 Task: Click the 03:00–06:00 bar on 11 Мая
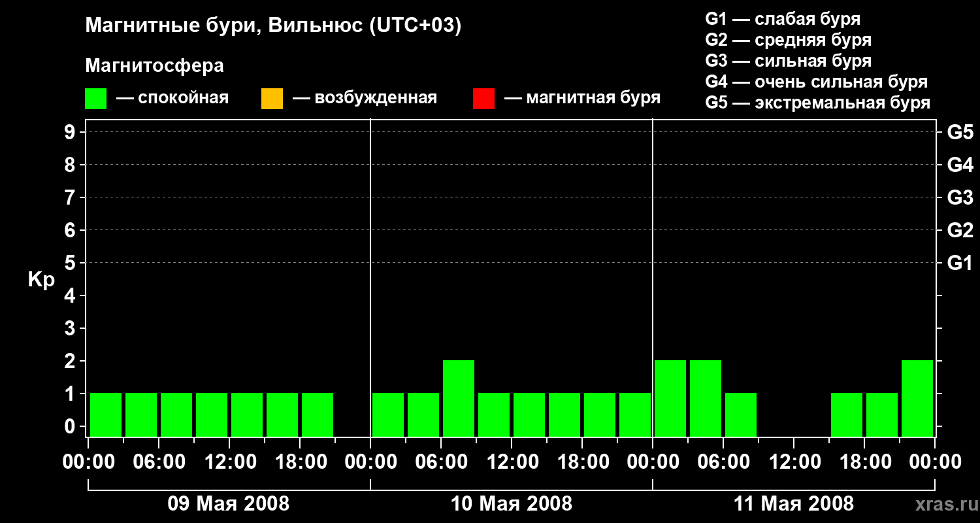706,398
